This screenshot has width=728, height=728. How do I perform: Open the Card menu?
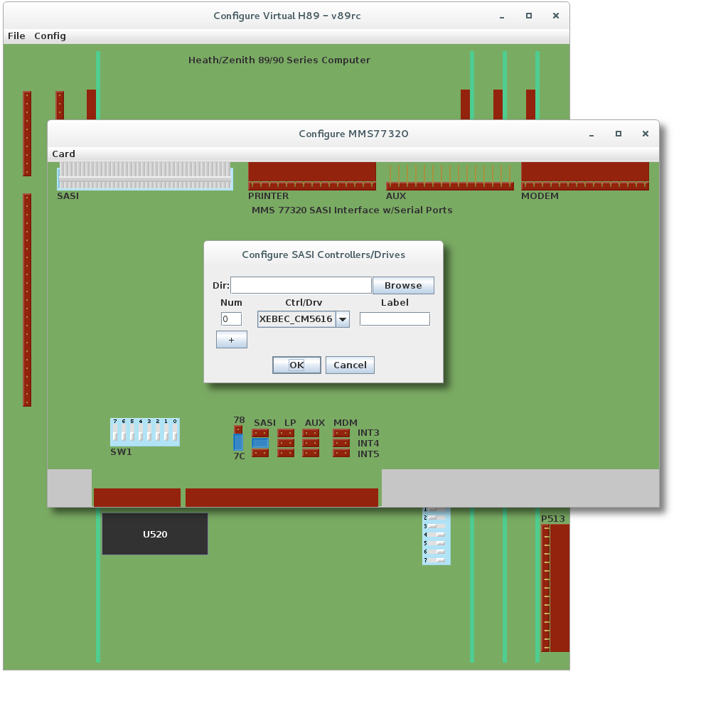coord(63,154)
